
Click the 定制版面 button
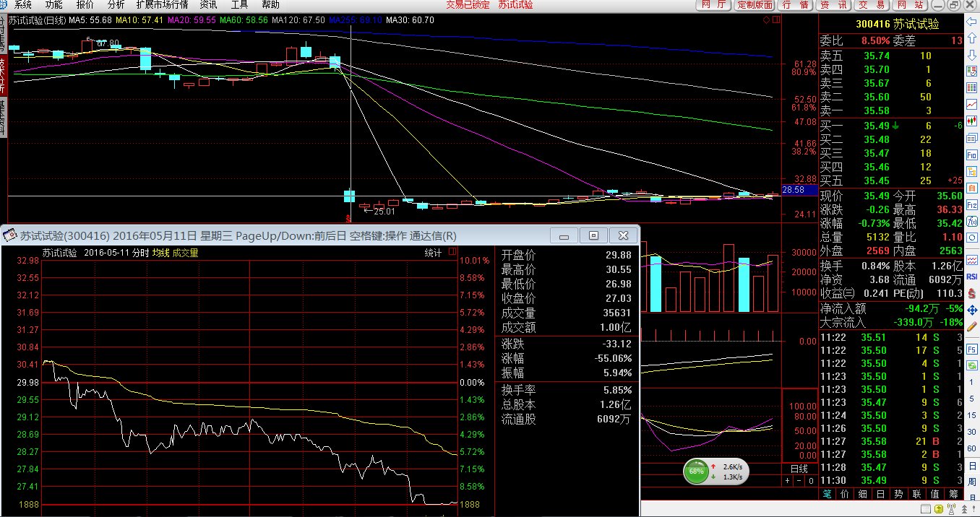coord(755,5)
